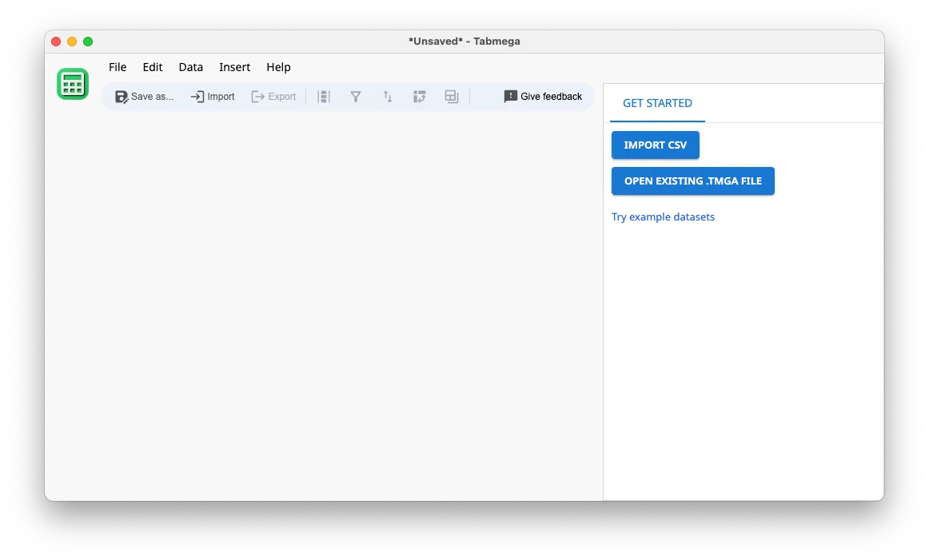The width and height of the screenshot is (929, 560).
Task: Click OPEN EXISTING .TMGA FILE button
Action: (692, 181)
